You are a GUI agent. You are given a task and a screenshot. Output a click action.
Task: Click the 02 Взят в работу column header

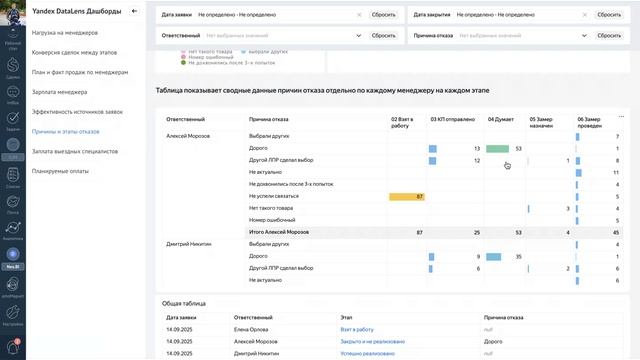(402, 122)
